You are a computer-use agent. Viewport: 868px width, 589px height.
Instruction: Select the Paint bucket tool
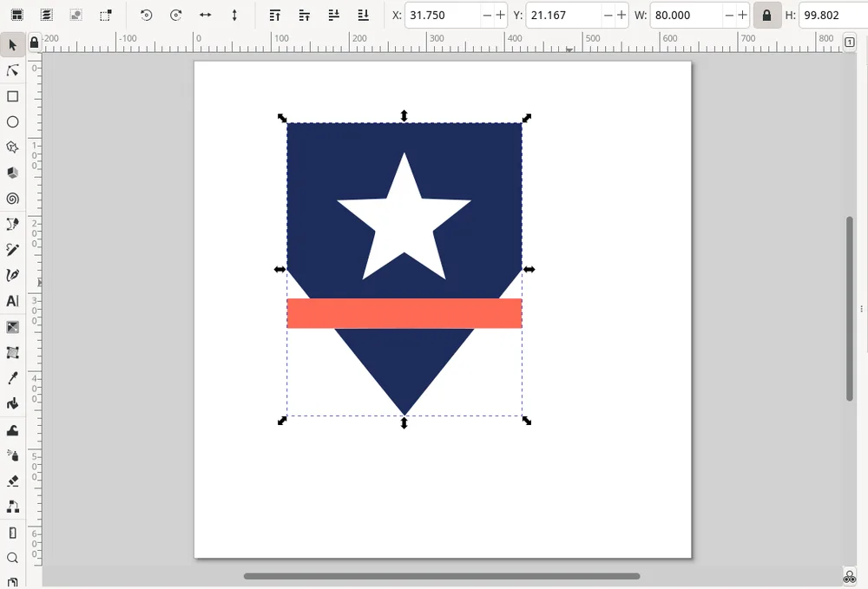pos(13,403)
